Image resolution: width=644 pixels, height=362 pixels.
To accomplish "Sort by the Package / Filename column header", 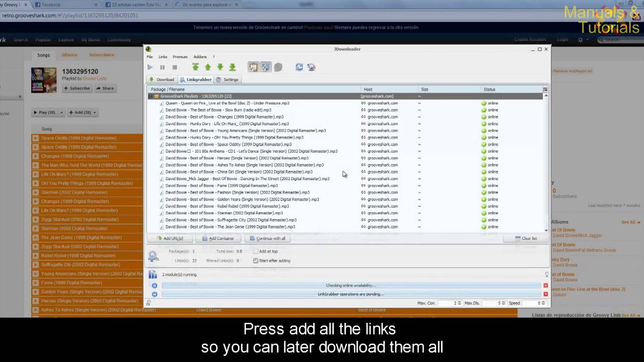I will (x=254, y=89).
